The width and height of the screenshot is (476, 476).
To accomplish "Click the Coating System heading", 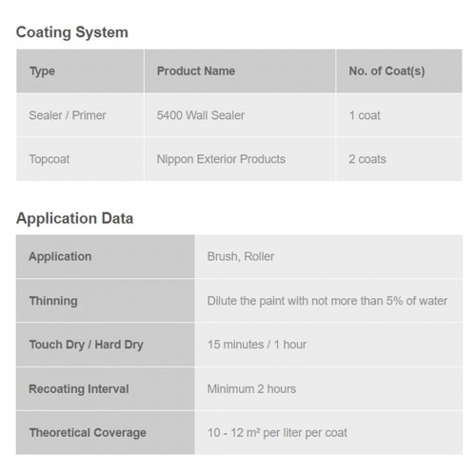I will coord(72,32).
